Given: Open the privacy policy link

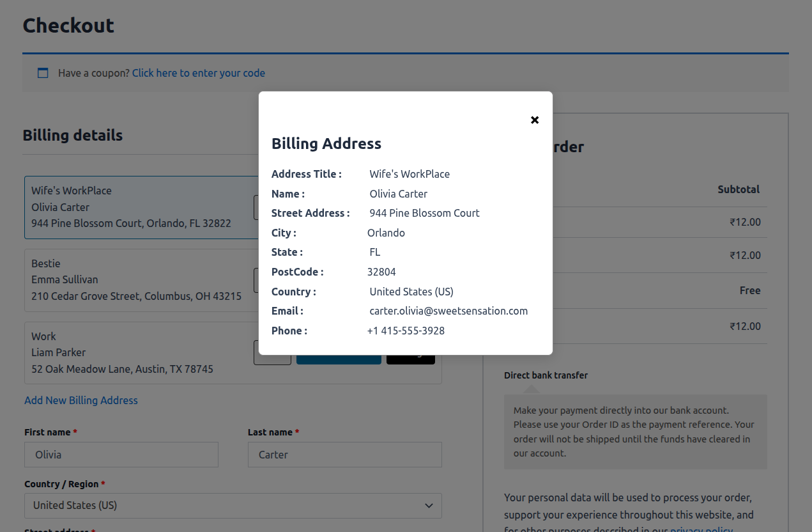Looking at the screenshot, I should pyautogui.click(x=701, y=529).
